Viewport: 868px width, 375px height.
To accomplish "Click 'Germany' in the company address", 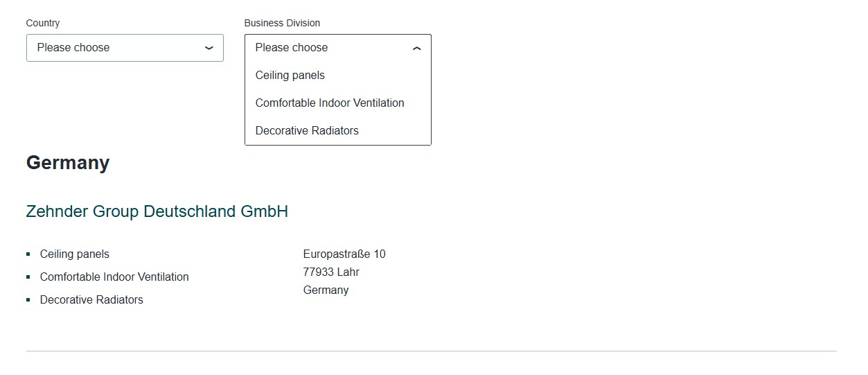I will click(326, 290).
